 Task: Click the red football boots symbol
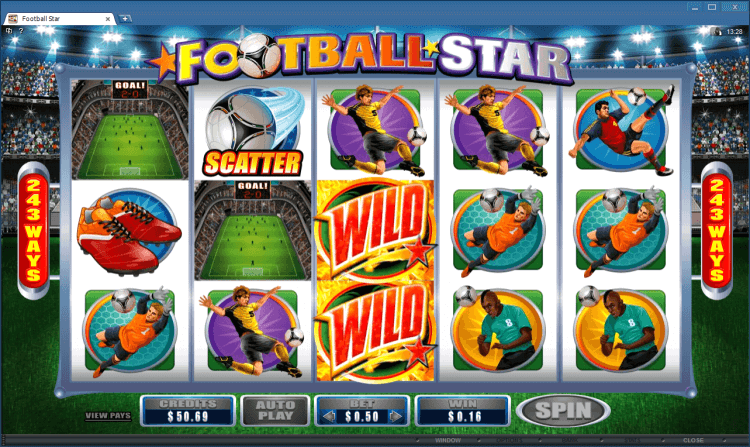point(129,231)
